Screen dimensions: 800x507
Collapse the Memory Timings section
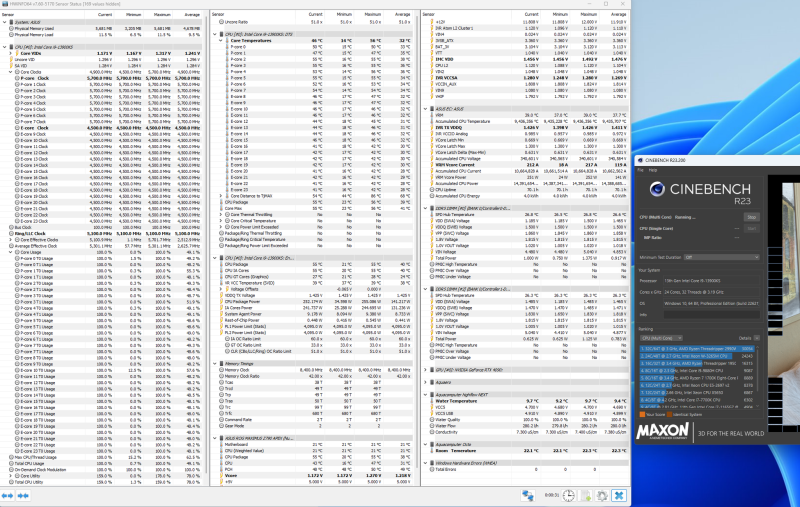pos(215,364)
